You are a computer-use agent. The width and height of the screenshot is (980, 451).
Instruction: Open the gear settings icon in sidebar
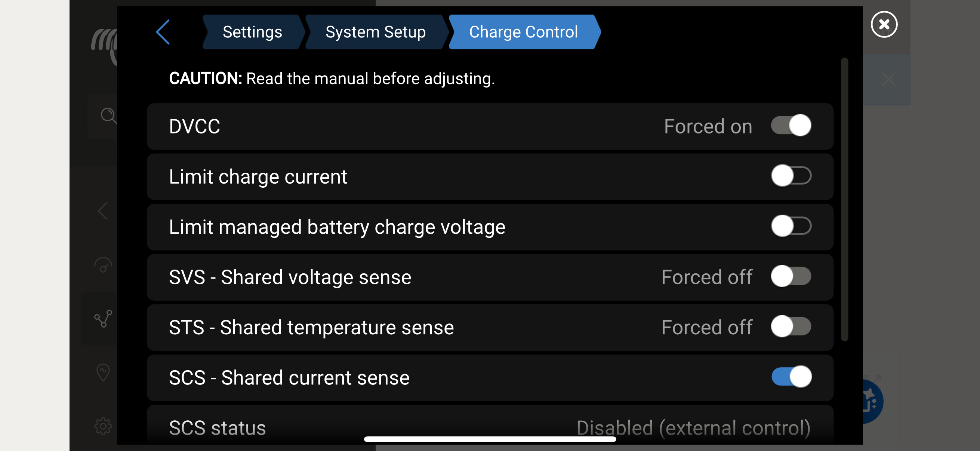coord(103,426)
